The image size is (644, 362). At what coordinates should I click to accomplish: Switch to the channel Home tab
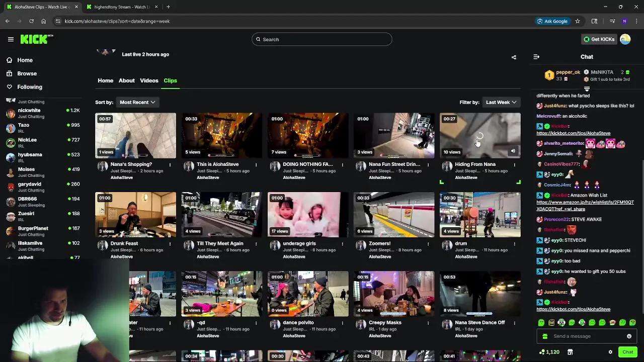pos(105,80)
